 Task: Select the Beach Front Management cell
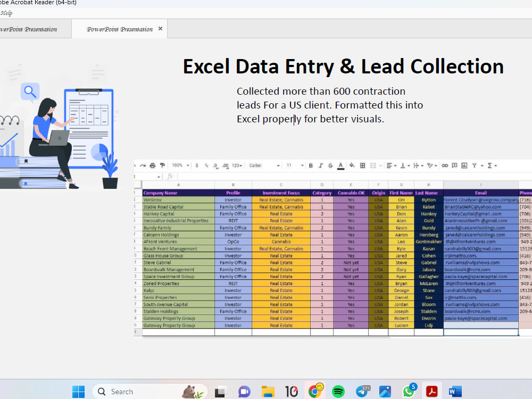click(x=178, y=248)
